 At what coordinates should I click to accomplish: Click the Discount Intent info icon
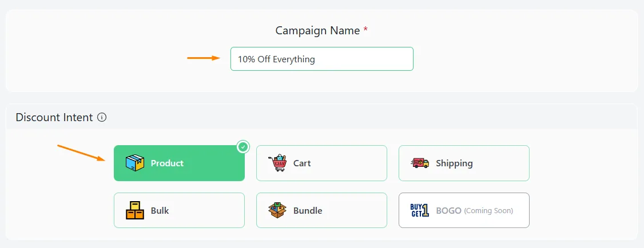pos(102,118)
